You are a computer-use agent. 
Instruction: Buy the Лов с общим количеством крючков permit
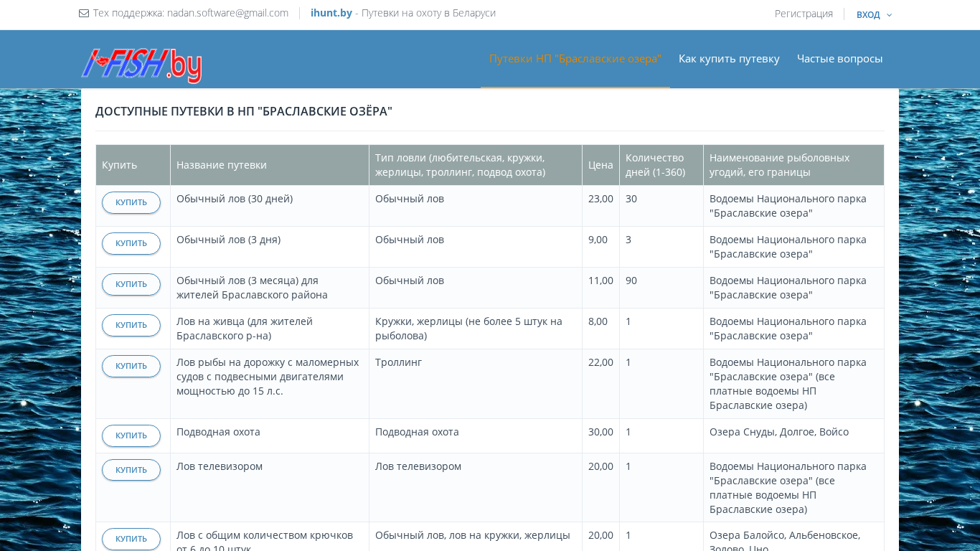click(131, 539)
